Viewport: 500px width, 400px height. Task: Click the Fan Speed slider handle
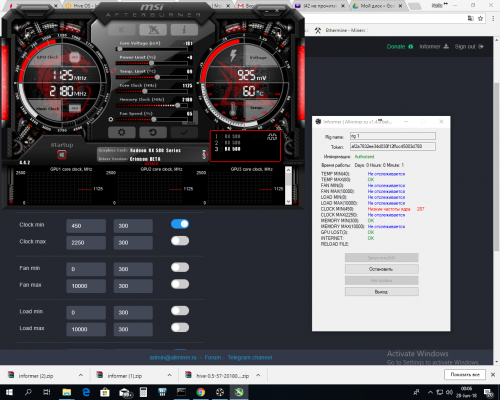click(x=154, y=119)
